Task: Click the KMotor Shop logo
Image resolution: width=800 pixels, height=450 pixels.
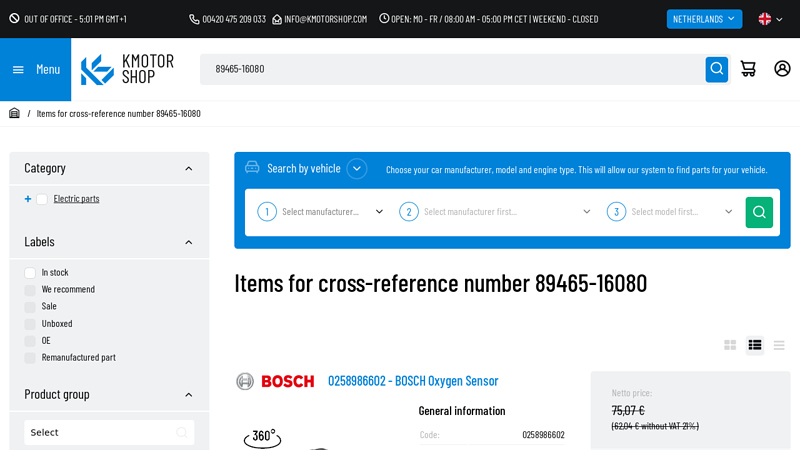Action: coord(128,69)
